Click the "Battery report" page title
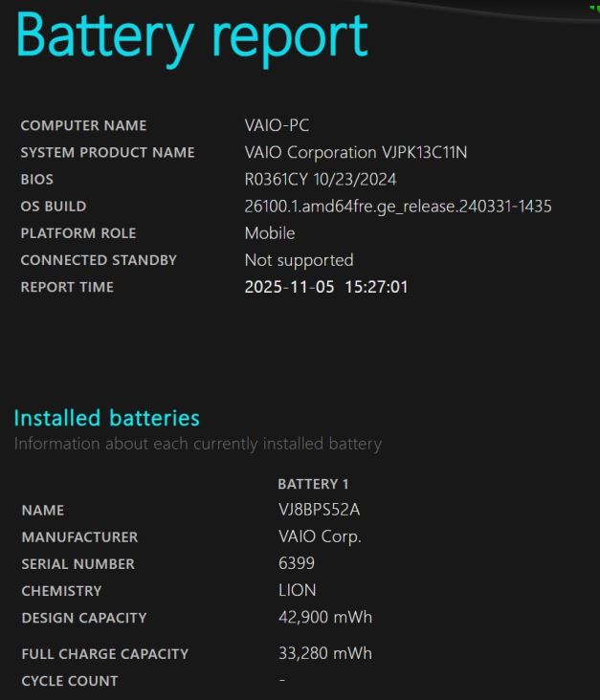This screenshot has height=700, width=600. [x=191, y=36]
